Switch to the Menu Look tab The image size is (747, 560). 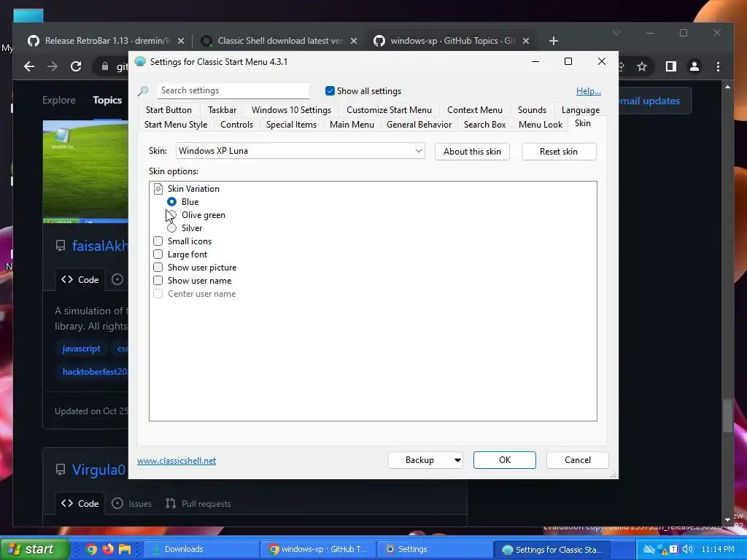pyautogui.click(x=541, y=125)
